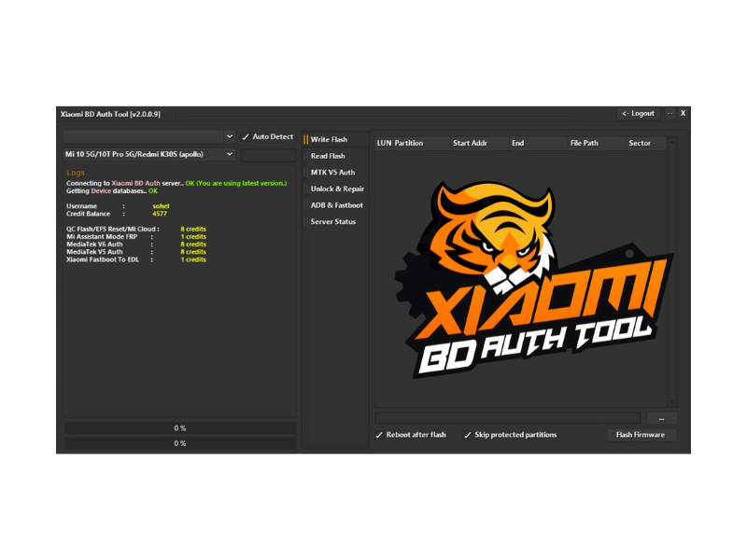
Task: Click the partition table vertical scrollbar
Action: tap(671, 272)
